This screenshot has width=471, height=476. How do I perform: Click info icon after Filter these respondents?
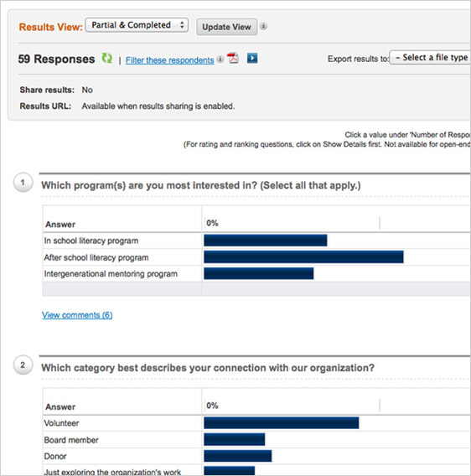pyautogui.click(x=220, y=59)
